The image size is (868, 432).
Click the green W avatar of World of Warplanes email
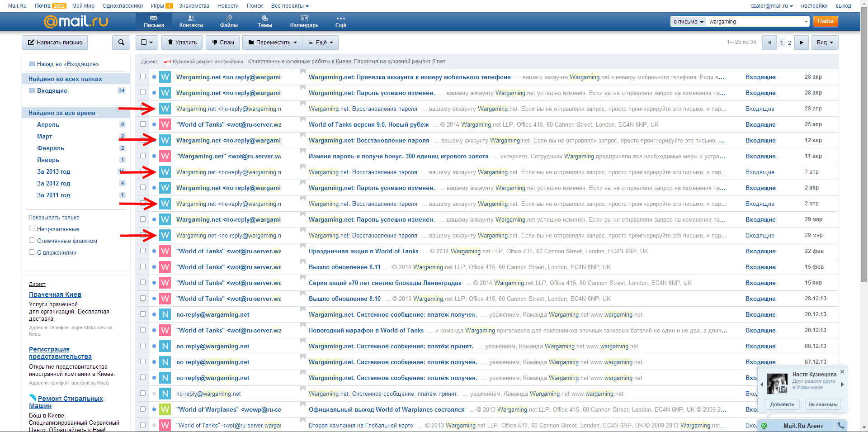[x=165, y=409]
